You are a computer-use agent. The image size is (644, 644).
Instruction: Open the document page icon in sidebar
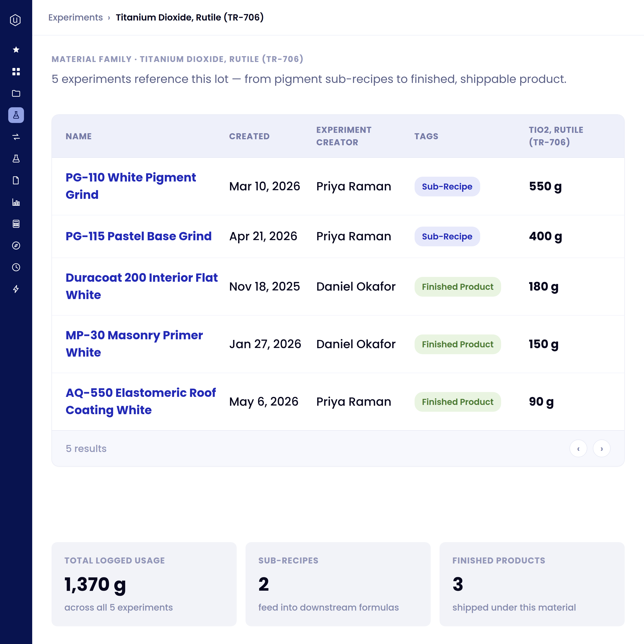[x=16, y=180]
